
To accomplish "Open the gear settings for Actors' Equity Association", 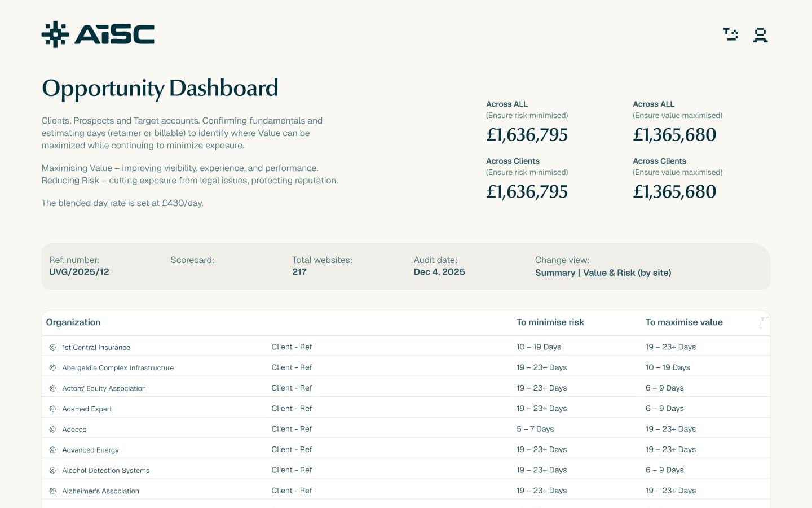I will (52, 388).
